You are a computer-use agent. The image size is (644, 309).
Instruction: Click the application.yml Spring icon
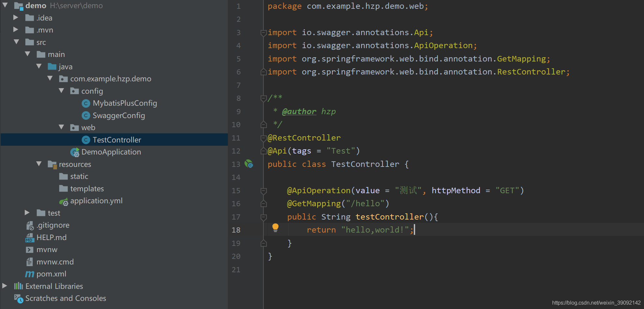point(64,201)
